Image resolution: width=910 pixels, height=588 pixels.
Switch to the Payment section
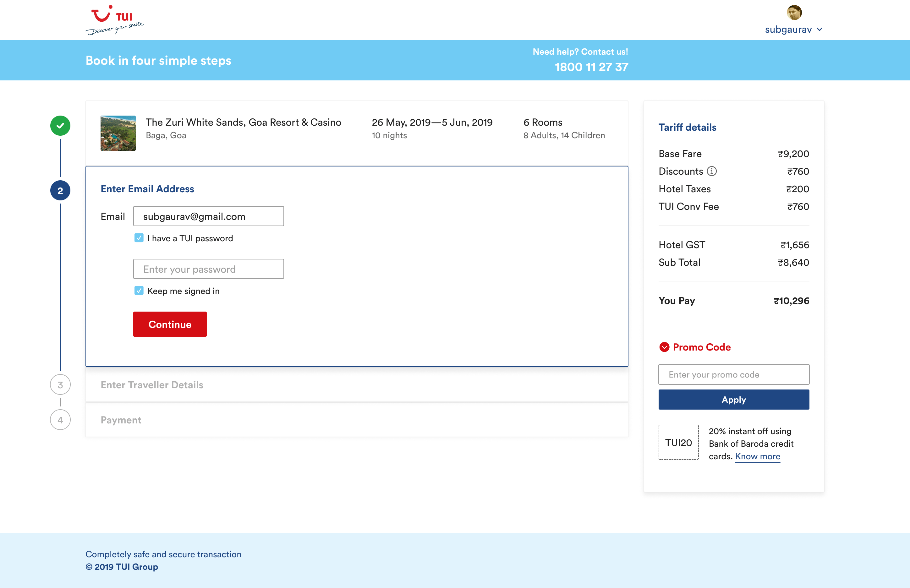121,420
